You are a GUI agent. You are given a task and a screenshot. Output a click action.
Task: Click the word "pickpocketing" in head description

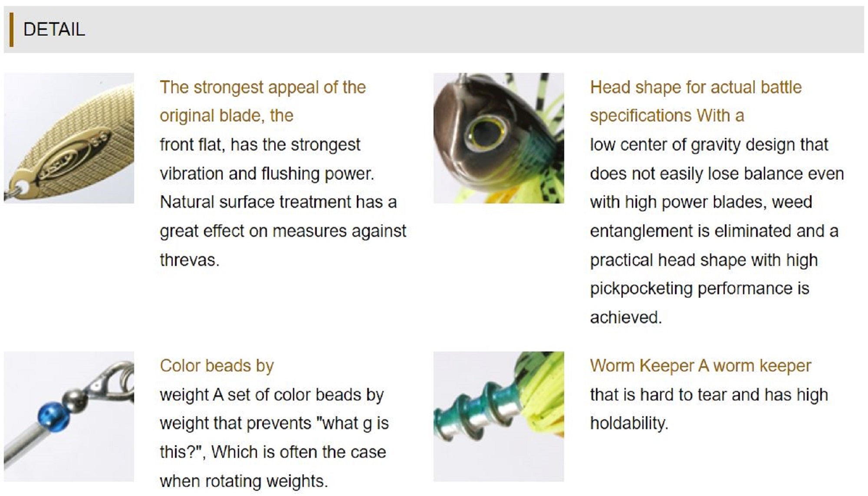(x=641, y=289)
